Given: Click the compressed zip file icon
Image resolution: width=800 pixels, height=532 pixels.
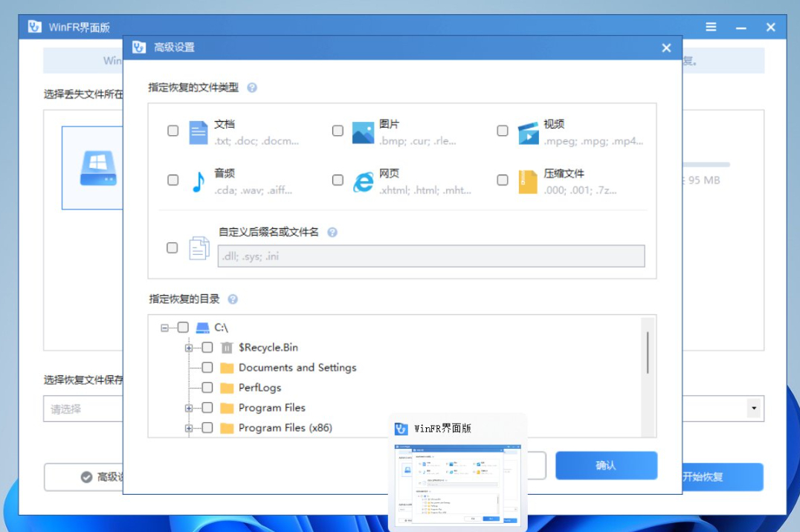Looking at the screenshot, I should 528,182.
